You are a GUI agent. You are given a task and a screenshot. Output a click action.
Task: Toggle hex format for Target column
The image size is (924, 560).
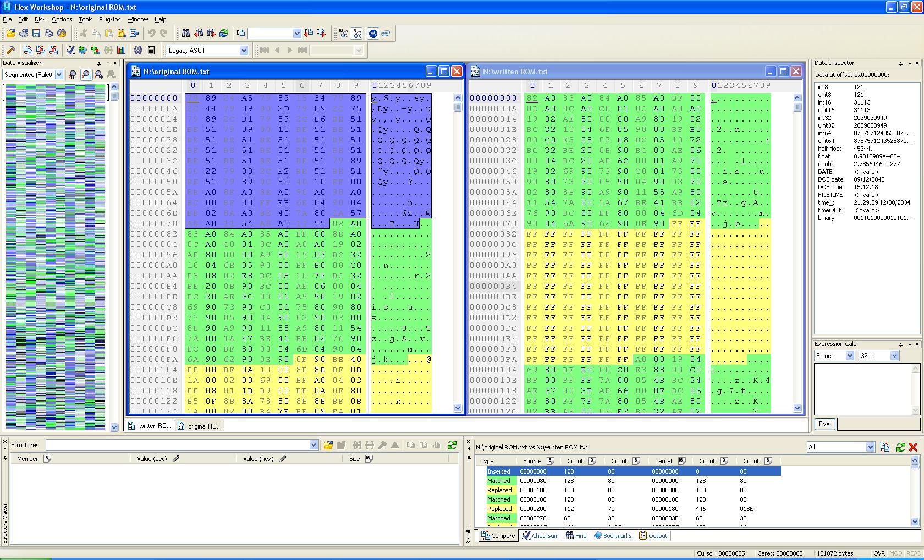(682, 461)
